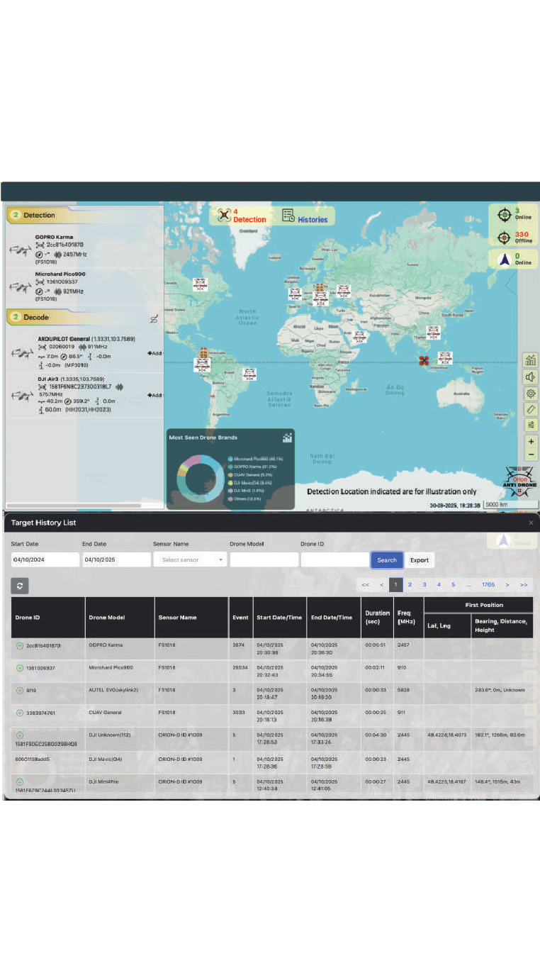Click the horizontal scrollbar under left panel
This screenshot has width=540, height=980.
pos(74,506)
